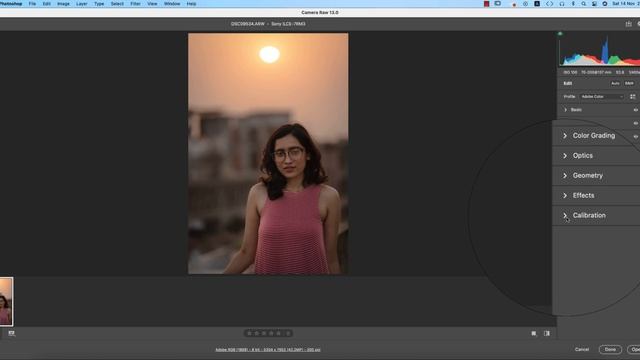
Task: Click the angle brackets icon in menu bar
Action: point(549,4)
